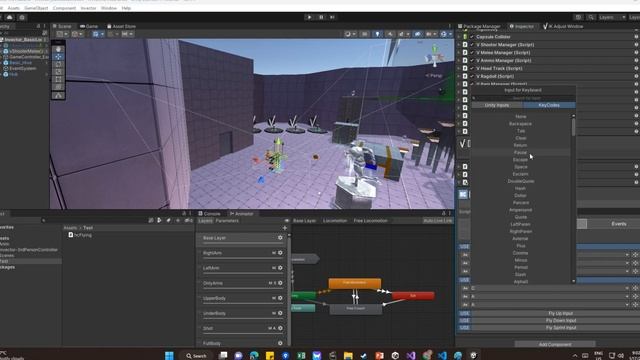Toggle V Shooter Manager script checkbox
This screenshot has height=360, width=640.
[472, 44]
